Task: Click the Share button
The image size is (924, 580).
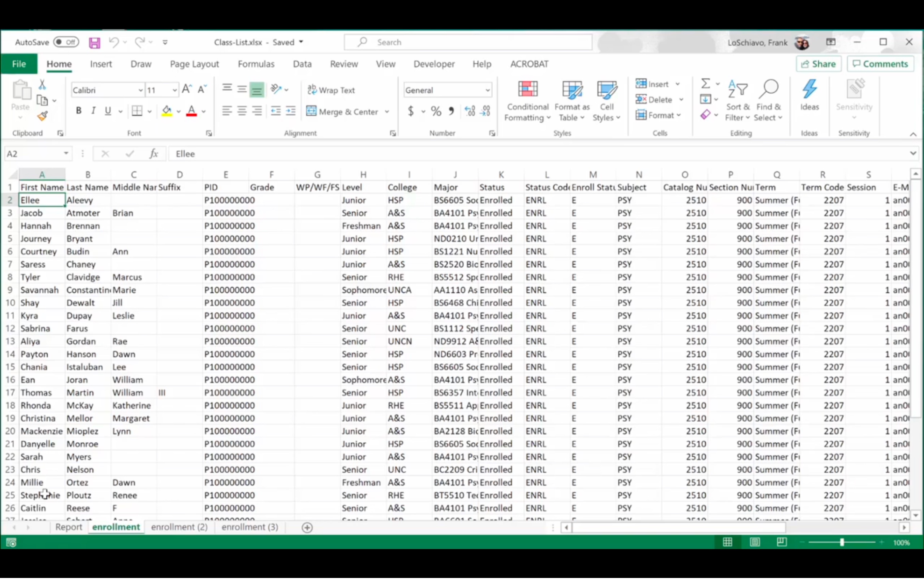Action: pos(819,64)
